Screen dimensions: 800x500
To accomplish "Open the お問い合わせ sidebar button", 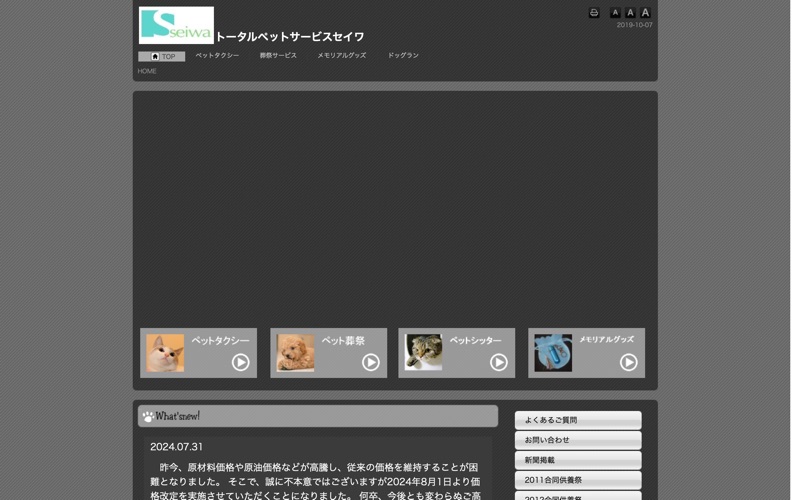I will pos(578,440).
